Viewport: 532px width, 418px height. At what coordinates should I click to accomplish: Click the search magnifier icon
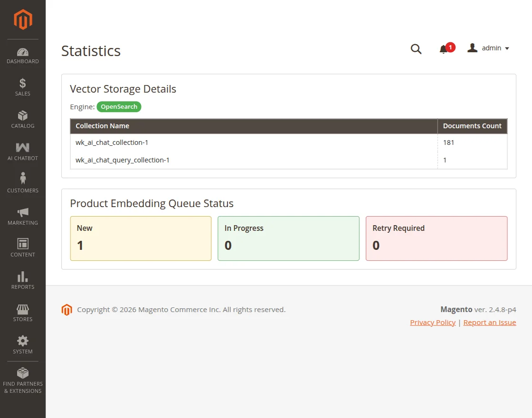(416, 49)
